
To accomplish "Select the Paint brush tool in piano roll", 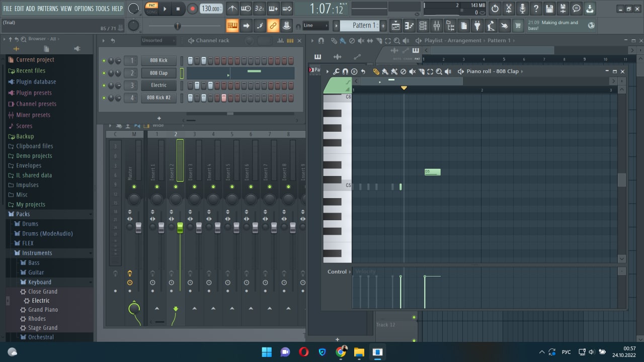I will pyautogui.click(x=385, y=72).
